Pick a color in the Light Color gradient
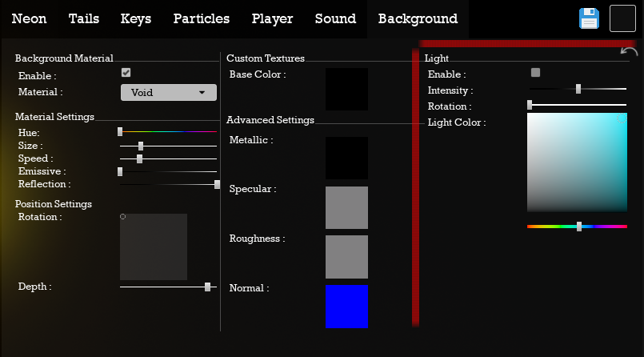The height and width of the screenshot is (357, 644). click(577, 162)
